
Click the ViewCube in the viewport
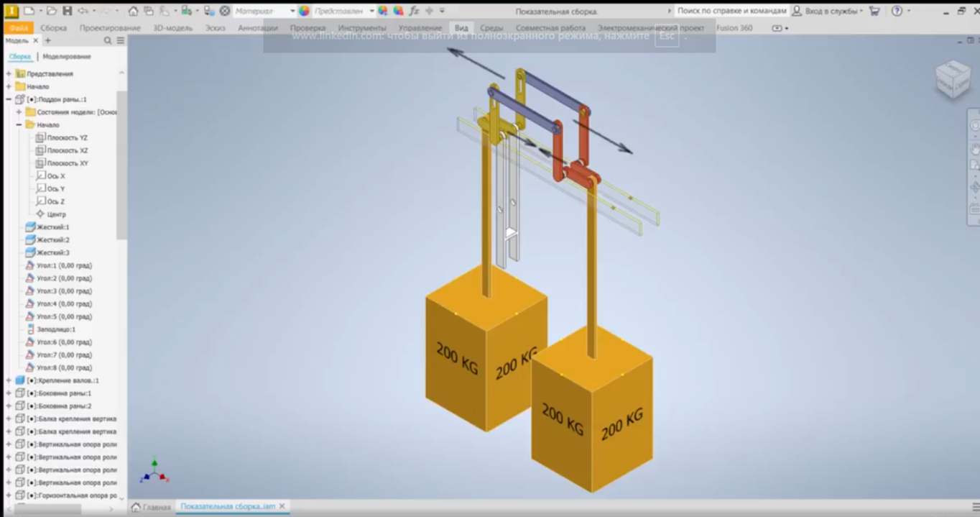[953, 79]
